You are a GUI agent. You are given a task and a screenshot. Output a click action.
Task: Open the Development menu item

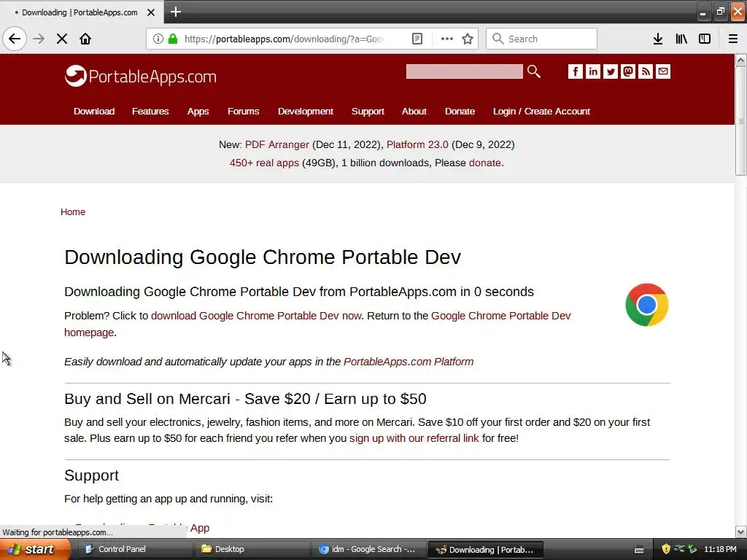[306, 111]
